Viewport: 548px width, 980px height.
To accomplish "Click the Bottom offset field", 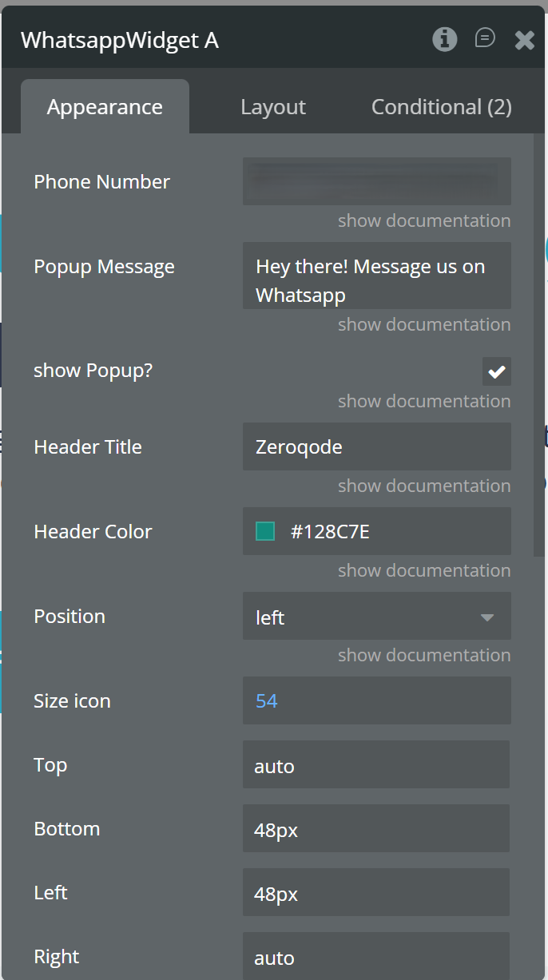I will 376,829.
